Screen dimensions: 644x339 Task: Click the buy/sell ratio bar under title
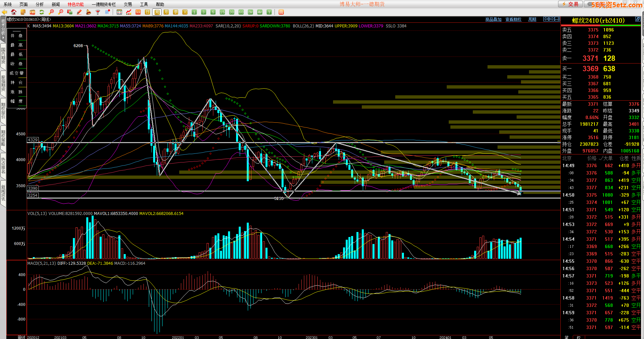(x=601, y=25)
